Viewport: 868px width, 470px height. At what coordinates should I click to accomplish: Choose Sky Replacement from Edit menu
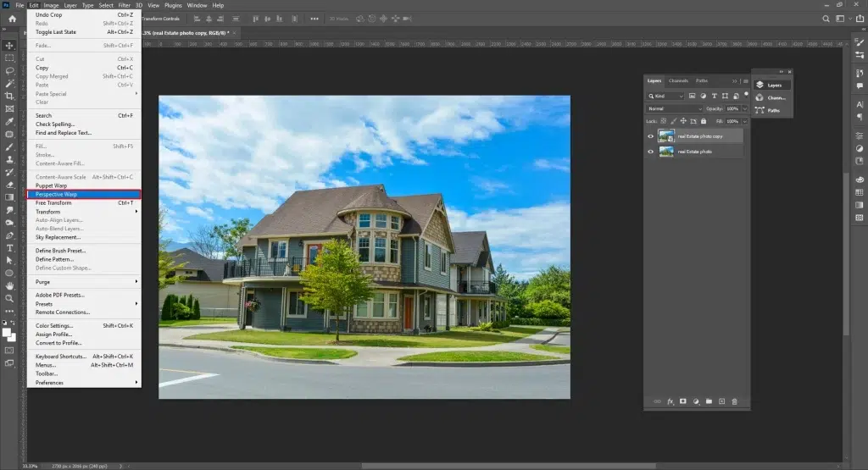coord(84,237)
